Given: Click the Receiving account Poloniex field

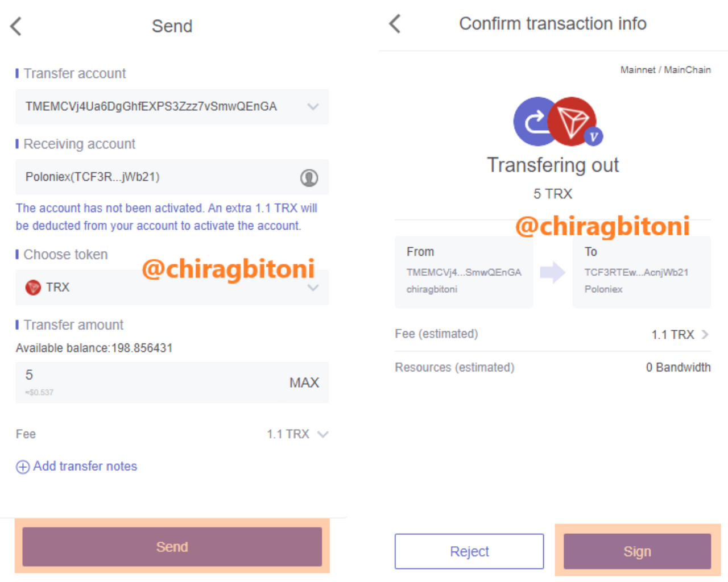Looking at the screenshot, I should tap(172, 177).
